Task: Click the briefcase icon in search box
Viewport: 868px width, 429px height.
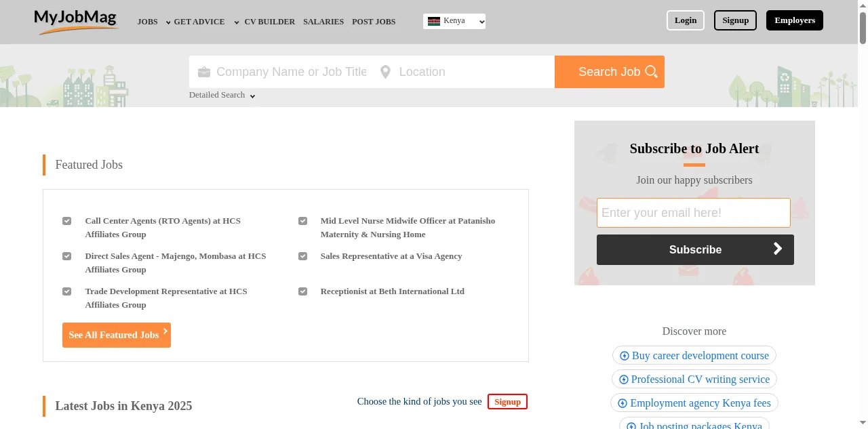Action: point(203,72)
